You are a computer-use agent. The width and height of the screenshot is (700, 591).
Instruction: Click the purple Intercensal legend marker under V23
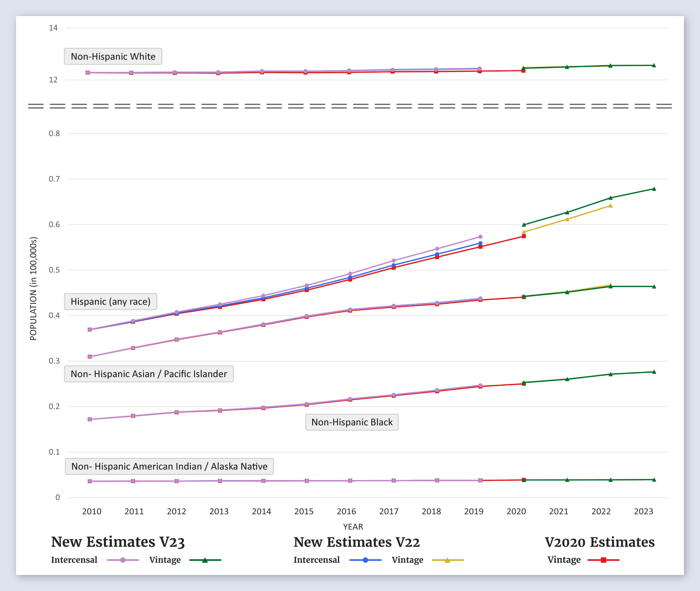click(123, 560)
